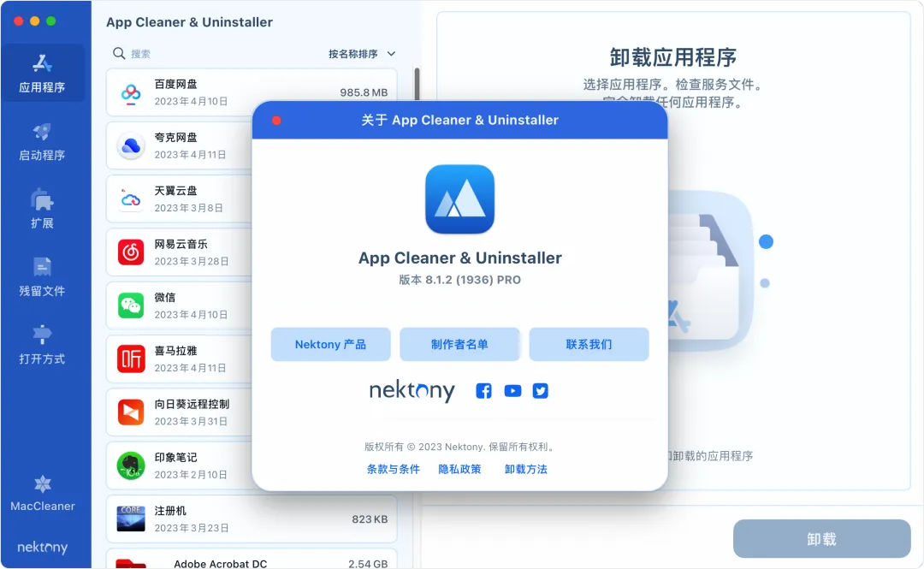The width and height of the screenshot is (924, 569).
Task: Select the 印象笔记 elephant icon
Action: click(131, 465)
